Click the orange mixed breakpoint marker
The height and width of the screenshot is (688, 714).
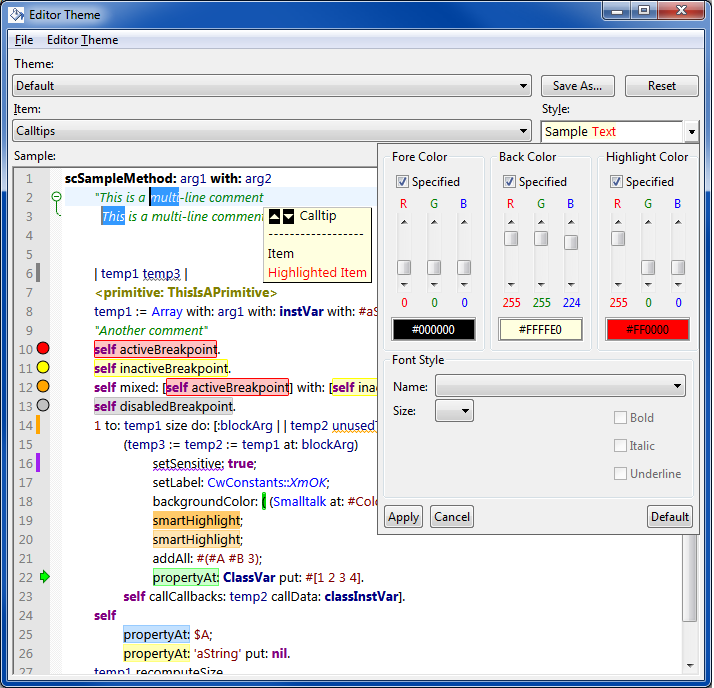43,387
